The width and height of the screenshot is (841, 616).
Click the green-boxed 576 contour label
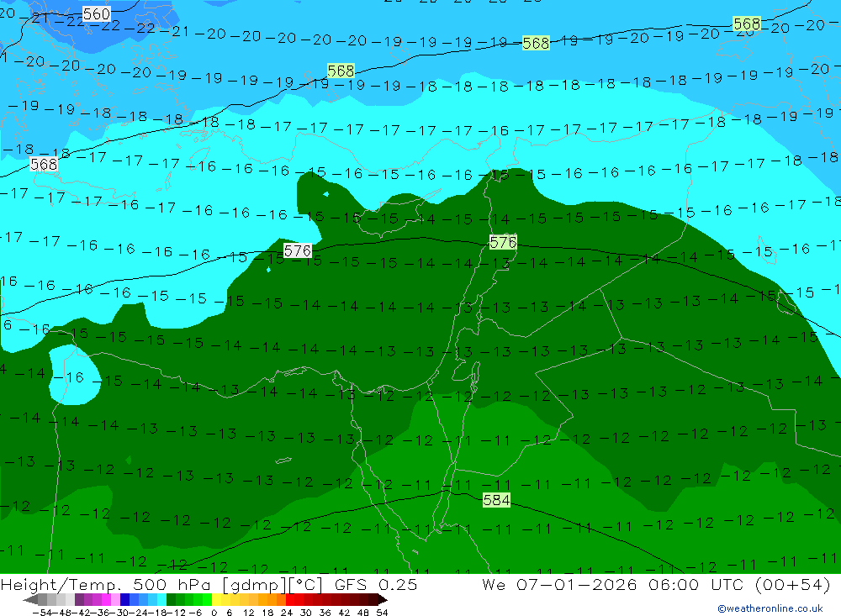tap(503, 242)
